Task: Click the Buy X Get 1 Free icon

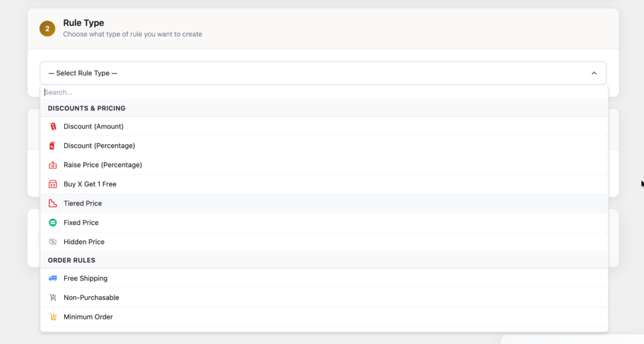Action: click(53, 184)
